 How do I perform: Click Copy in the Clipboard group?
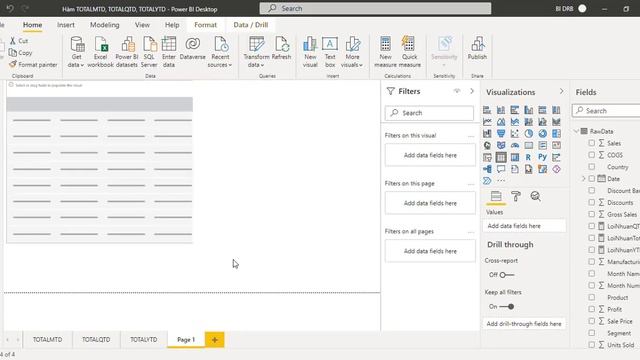click(x=20, y=53)
